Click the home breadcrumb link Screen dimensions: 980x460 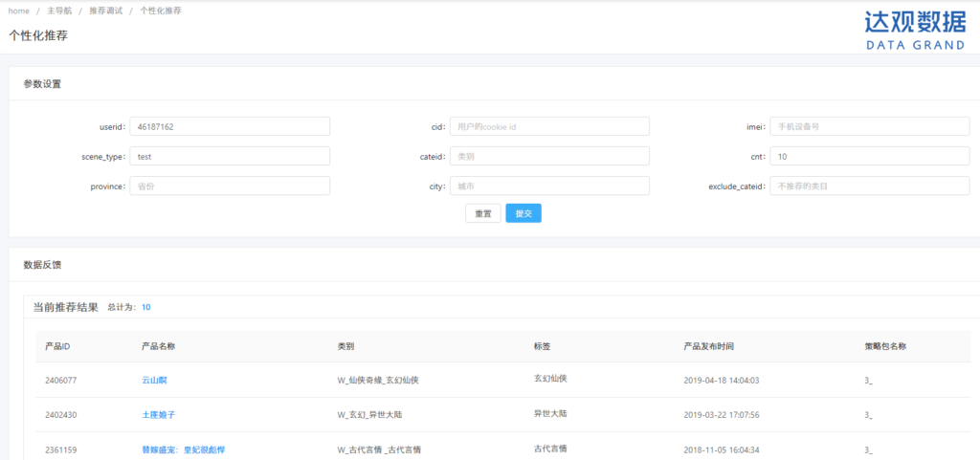[18, 11]
